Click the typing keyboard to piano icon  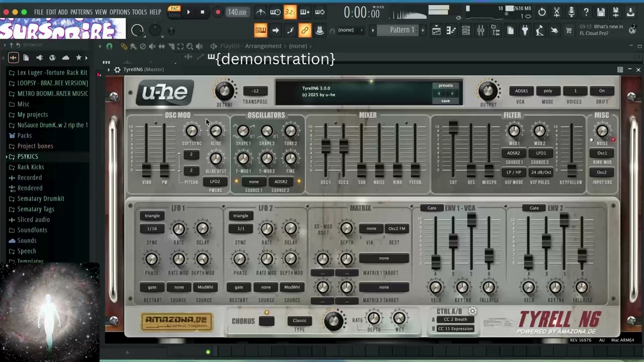[x=261, y=30]
